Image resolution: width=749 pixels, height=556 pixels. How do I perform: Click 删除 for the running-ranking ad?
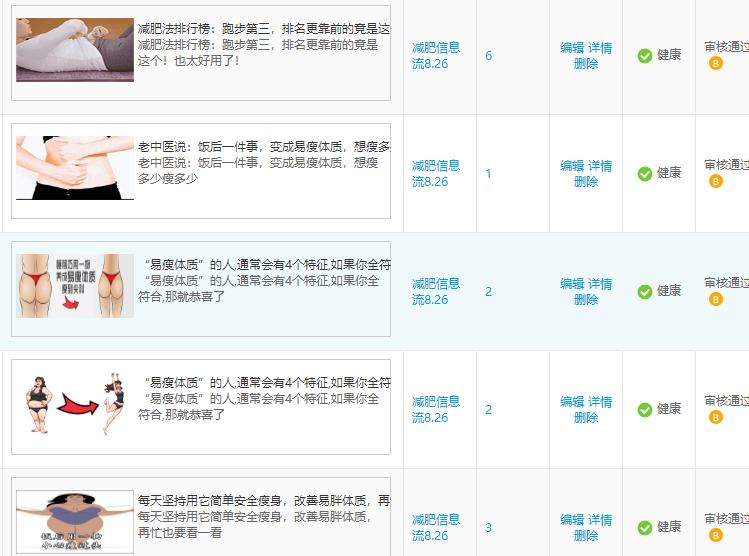(586, 64)
